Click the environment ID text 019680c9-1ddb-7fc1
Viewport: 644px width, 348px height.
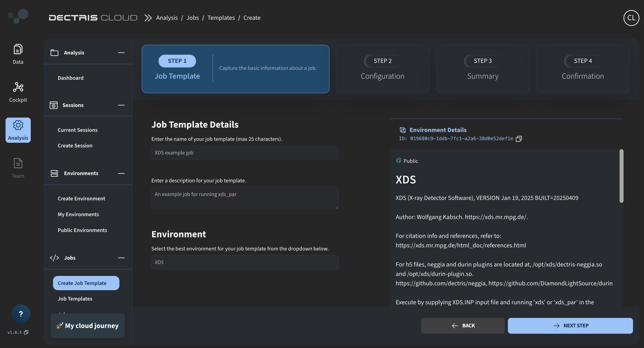(x=461, y=139)
